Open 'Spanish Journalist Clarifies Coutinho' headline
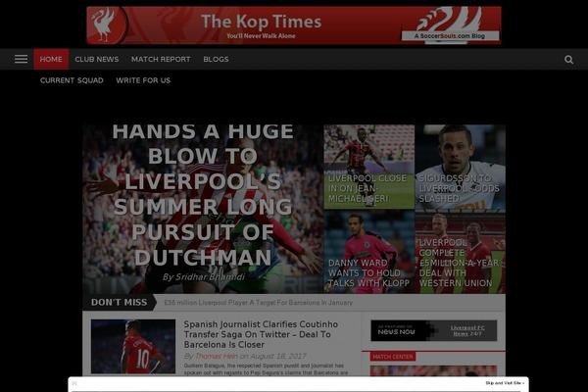 [x=261, y=334]
